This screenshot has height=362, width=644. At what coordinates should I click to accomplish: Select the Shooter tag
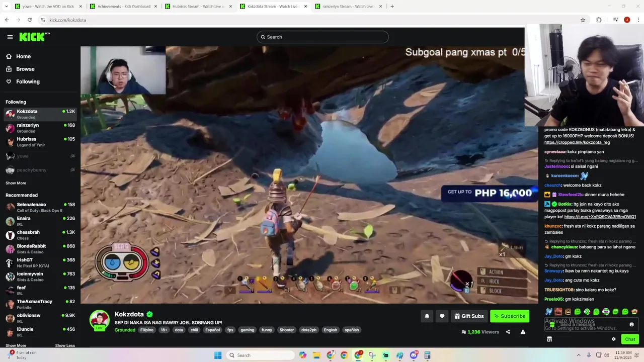pyautogui.click(x=287, y=330)
